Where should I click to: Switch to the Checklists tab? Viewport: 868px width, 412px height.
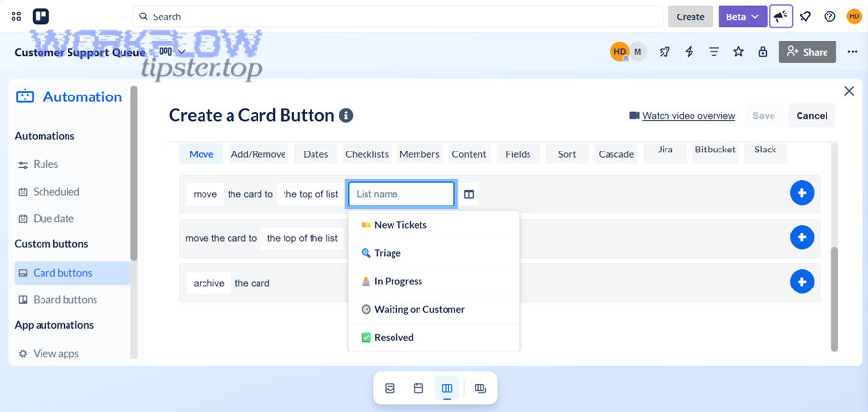pos(367,154)
